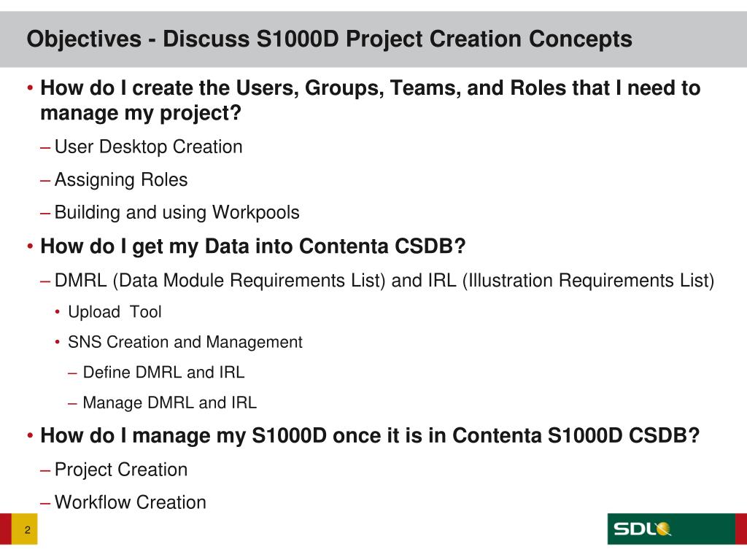Click the globe symbol in the SDL logo
The width and height of the screenshot is (747, 560).
(x=662, y=529)
